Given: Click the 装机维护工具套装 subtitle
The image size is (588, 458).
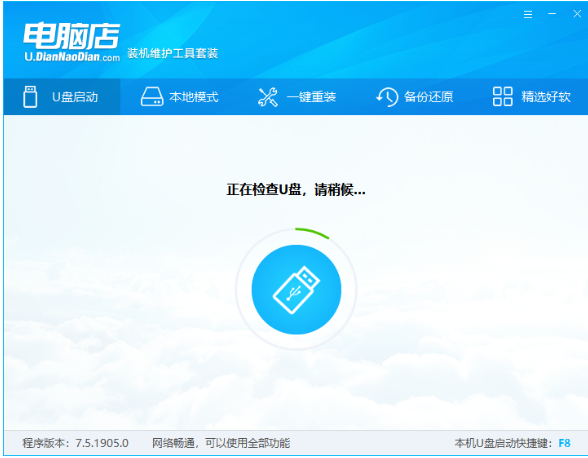Looking at the screenshot, I should click(x=172, y=53).
